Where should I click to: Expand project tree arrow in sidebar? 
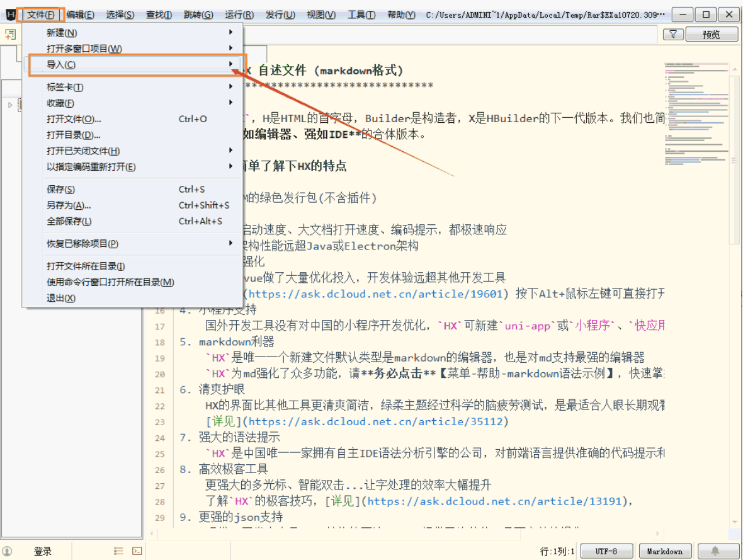tap(10, 105)
